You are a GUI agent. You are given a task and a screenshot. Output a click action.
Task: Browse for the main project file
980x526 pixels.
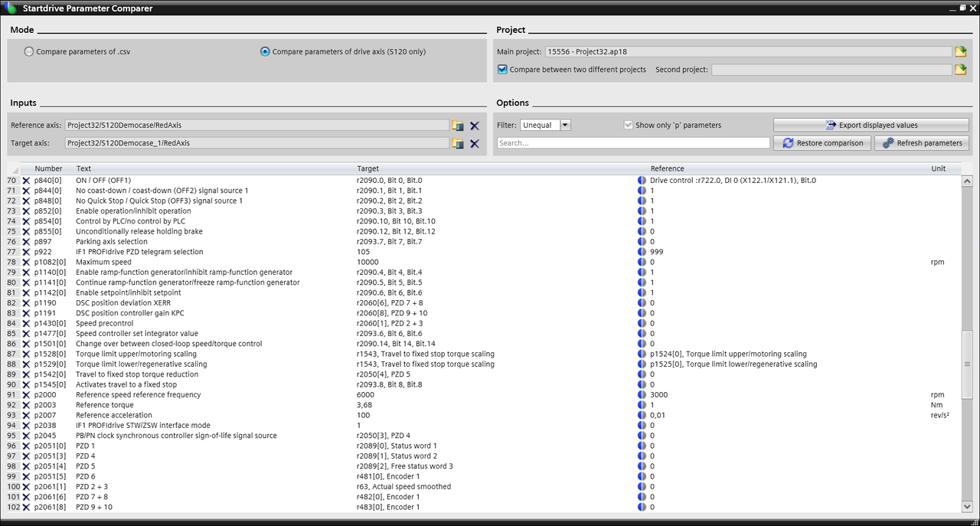coord(960,52)
